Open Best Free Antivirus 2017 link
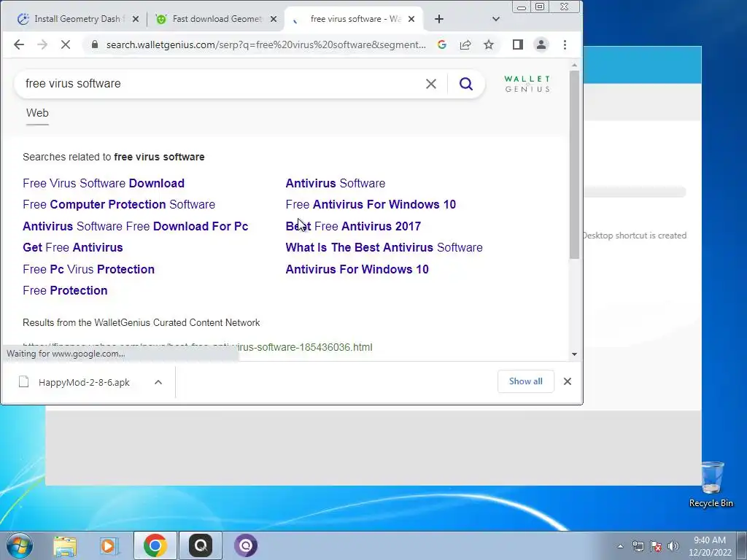The image size is (747, 560). (353, 226)
